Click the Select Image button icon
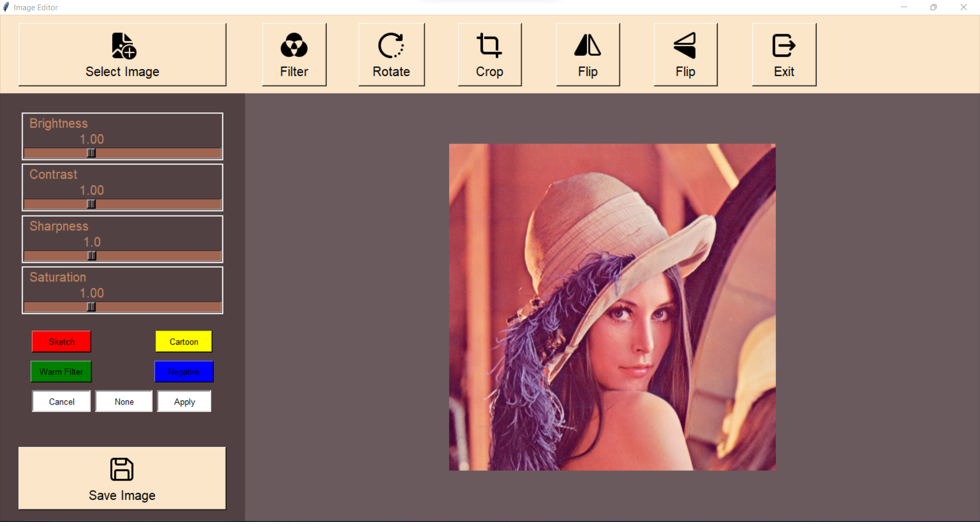980x522 pixels. pos(122,45)
